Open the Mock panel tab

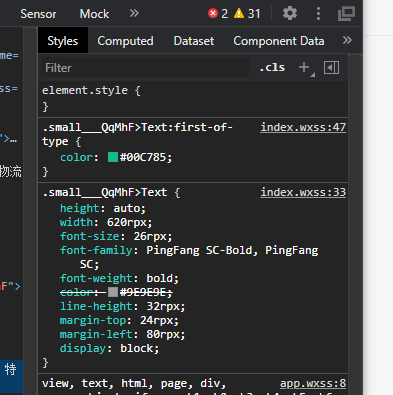[x=94, y=14]
